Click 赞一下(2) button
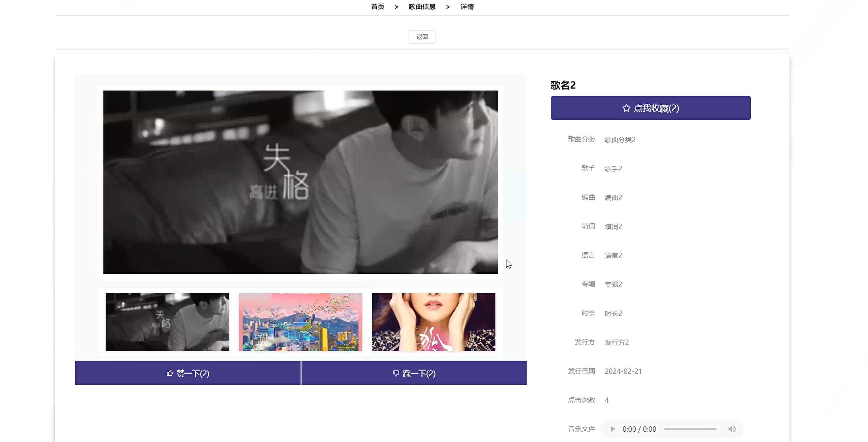 pyautogui.click(x=188, y=373)
